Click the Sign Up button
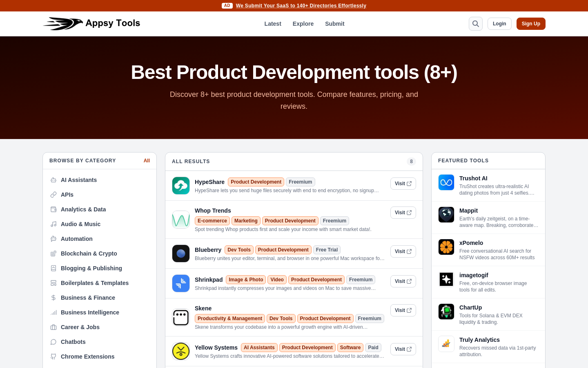The height and width of the screenshot is (368, 588). (x=531, y=24)
